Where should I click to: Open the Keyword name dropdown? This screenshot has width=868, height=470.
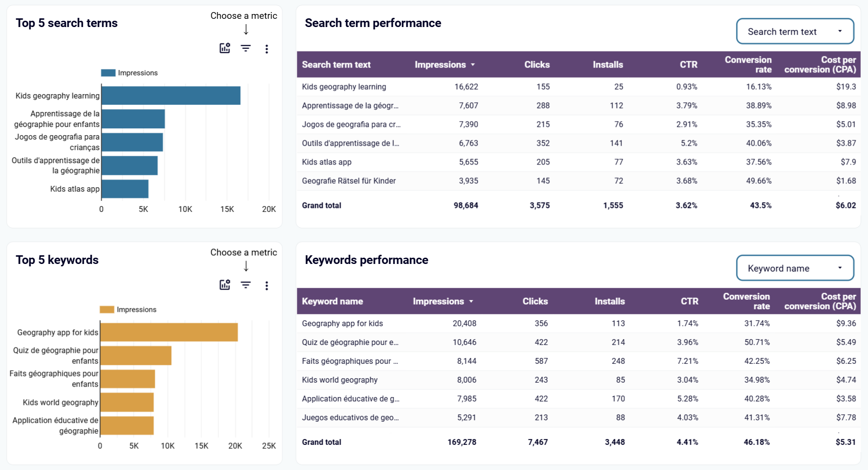[794, 268]
